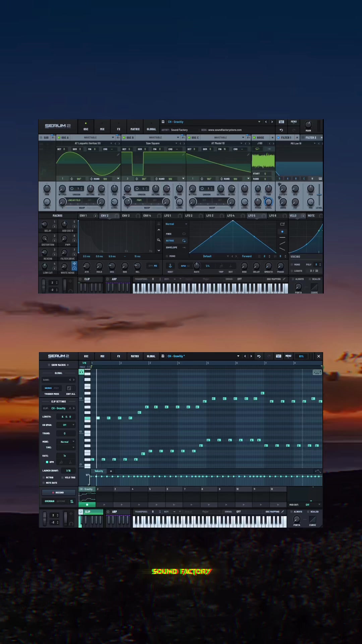Open preset browser icon in lower Serum
This screenshot has height=644, width=362.
(x=279, y=356)
